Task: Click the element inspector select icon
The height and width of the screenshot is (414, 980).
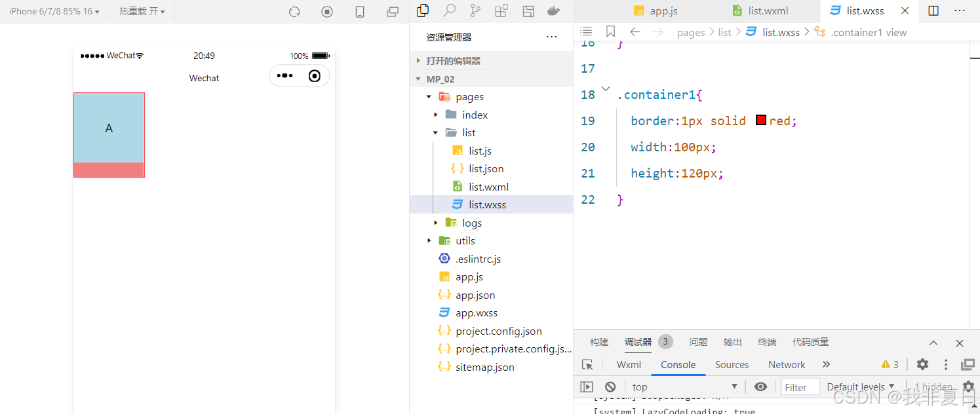Action: (587, 365)
